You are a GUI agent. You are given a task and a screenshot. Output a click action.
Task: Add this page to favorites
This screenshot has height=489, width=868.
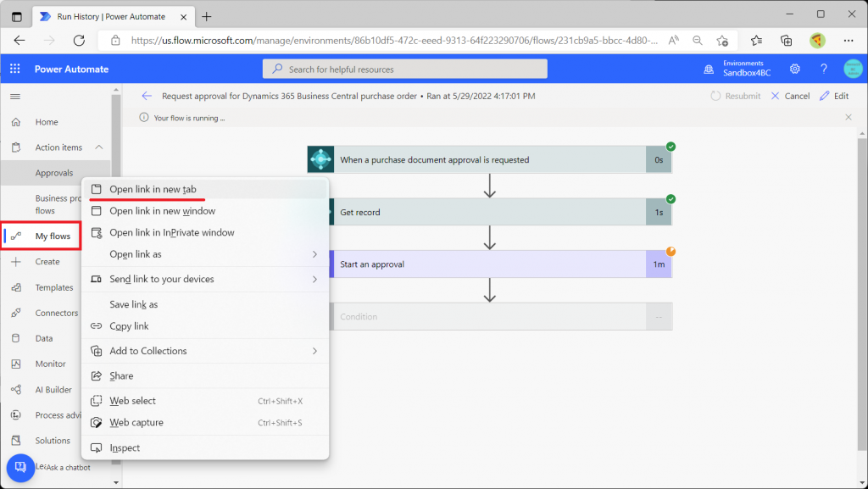[722, 41]
